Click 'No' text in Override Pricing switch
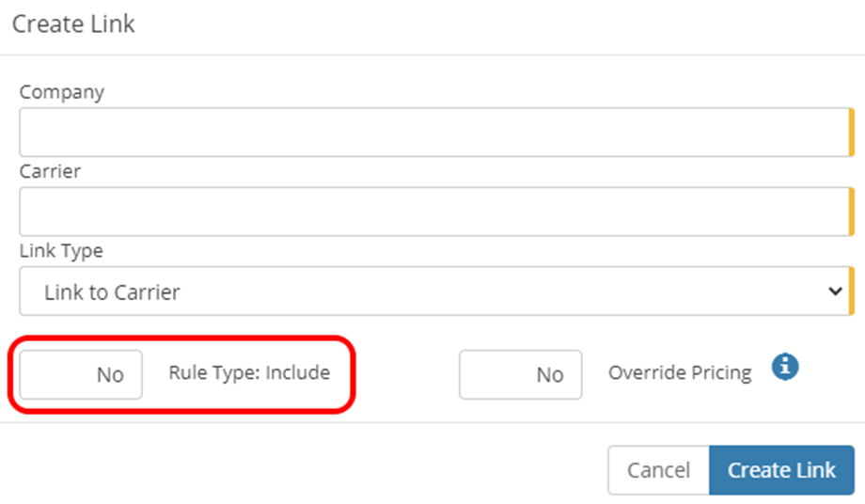 point(550,375)
